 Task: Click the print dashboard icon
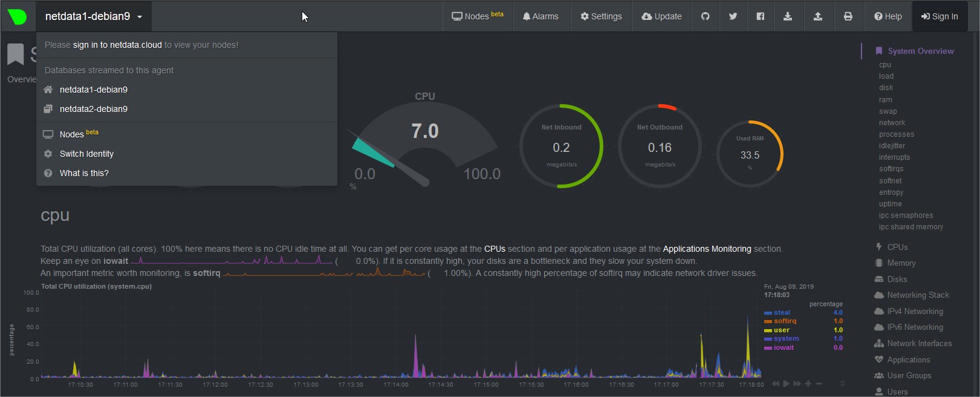[848, 16]
